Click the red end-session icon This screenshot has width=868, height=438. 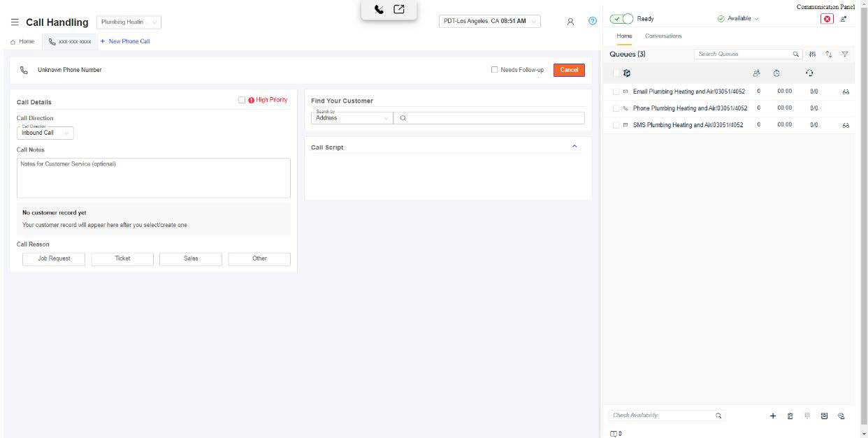coord(827,19)
